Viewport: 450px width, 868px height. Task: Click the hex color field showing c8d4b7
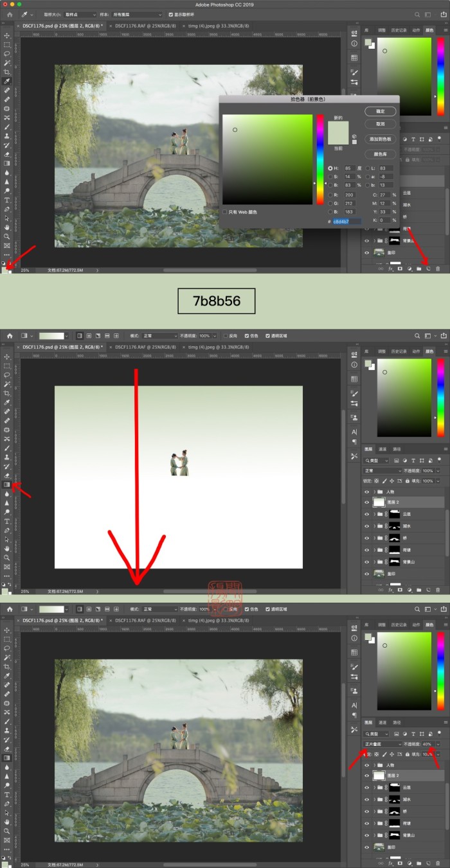pos(346,221)
